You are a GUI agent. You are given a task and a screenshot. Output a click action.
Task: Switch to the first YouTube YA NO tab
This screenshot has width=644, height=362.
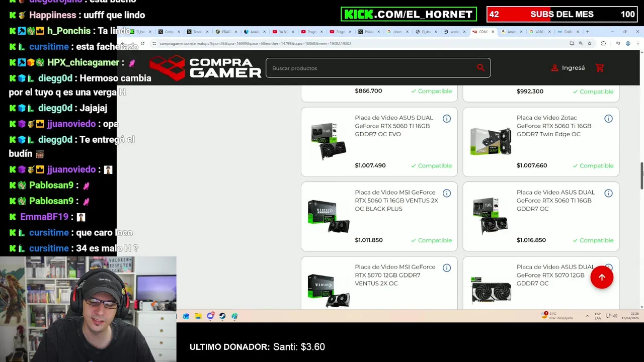tap(284, 32)
